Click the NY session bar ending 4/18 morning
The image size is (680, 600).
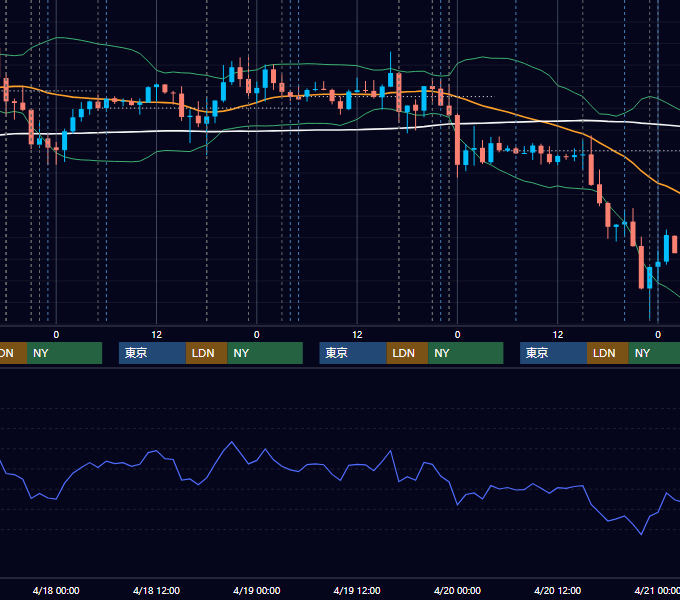pos(64,353)
